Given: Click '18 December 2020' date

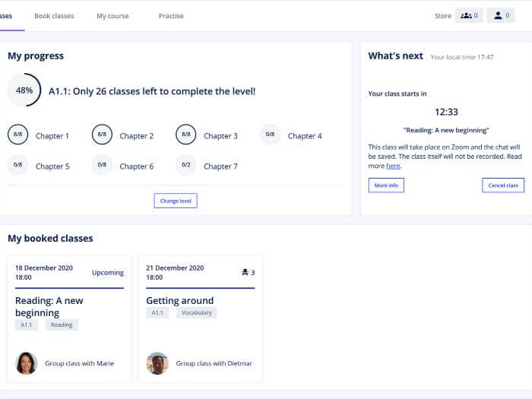Looking at the screenshot, I should tap(44, 268).
